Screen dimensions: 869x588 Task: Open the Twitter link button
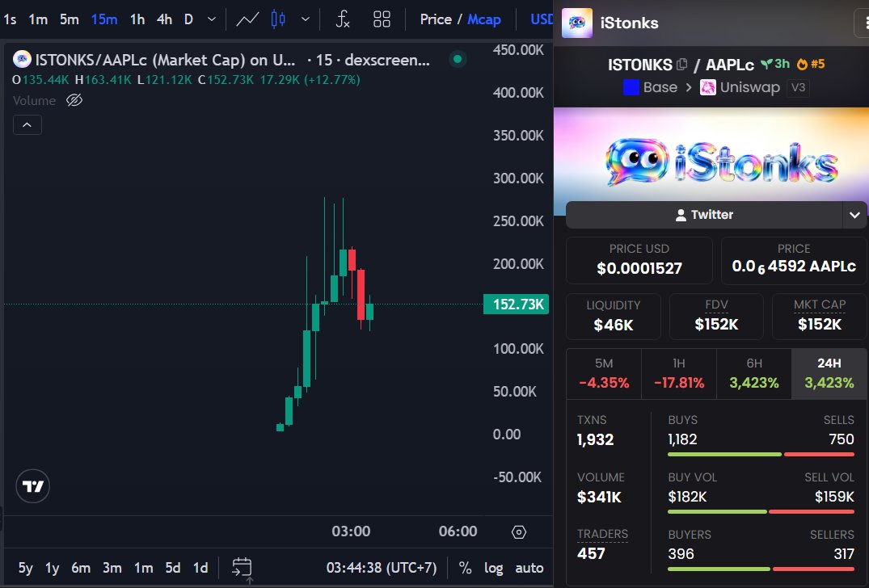(x=704, y=215)
